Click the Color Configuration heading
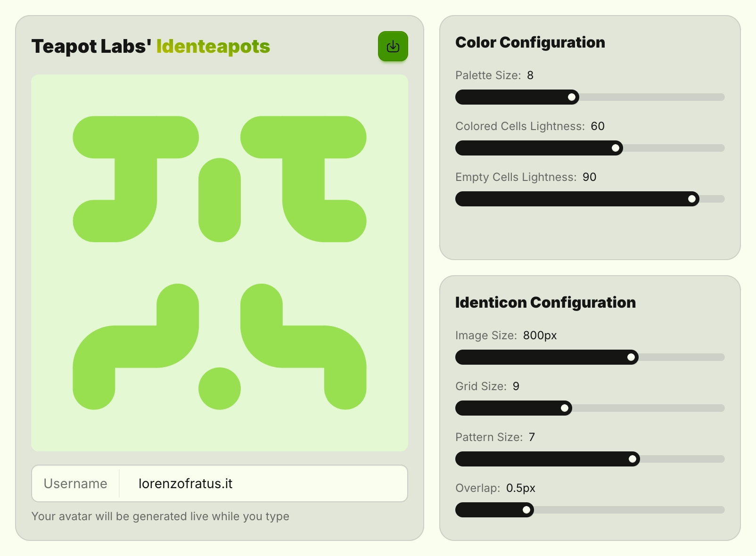 (x=530, y=42)
